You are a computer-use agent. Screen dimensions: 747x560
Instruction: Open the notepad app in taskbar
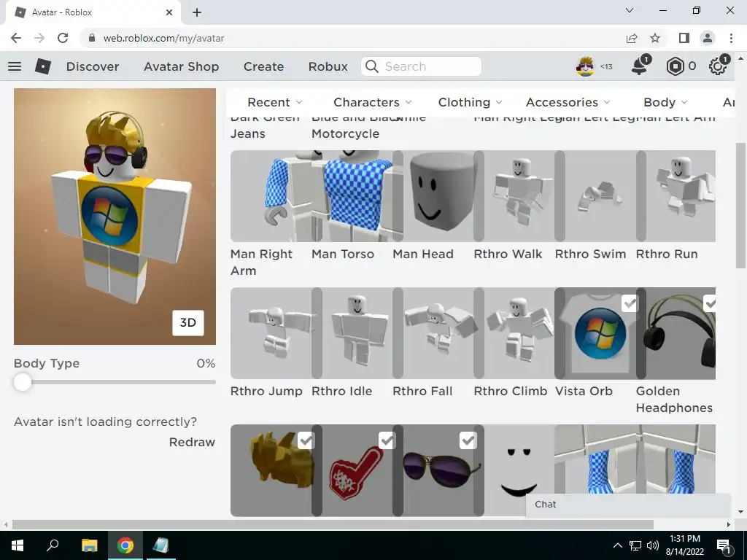click(x=160, y=545)
